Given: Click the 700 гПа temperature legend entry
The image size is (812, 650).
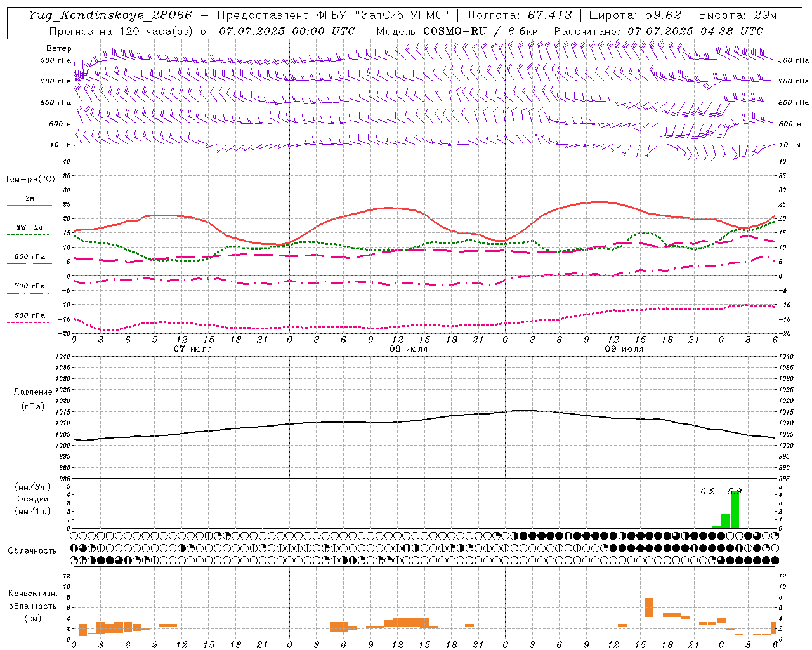Looking at the screenshot, I should pyautogui.click(x=29, y=286).
